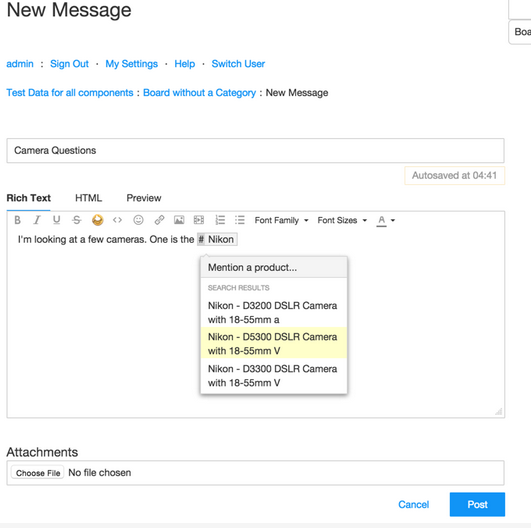Create a numbered list
This screenshot has height=528, width=531.
(x=220, y=220)
